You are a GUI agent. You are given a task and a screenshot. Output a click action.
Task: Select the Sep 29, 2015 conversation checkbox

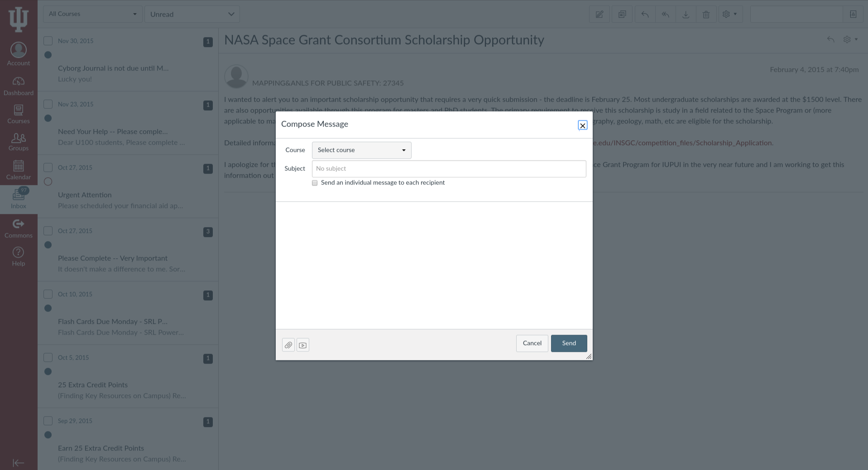point(48,421)
